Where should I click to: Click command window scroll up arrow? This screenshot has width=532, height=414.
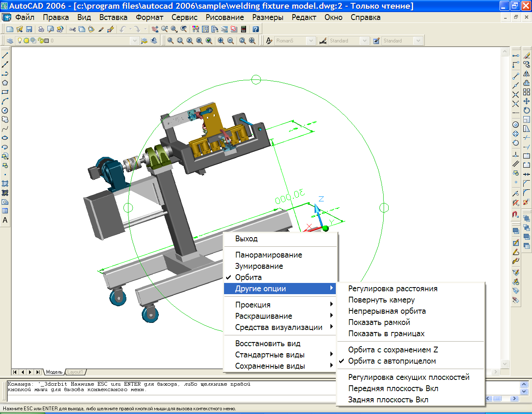tap(524, 384)
